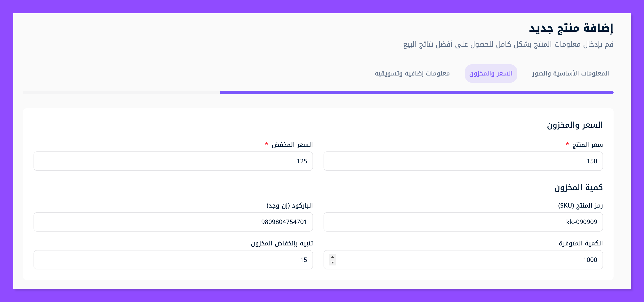Click the سعر المنتج field label
The image size is (644, 302).
(587, 145)
